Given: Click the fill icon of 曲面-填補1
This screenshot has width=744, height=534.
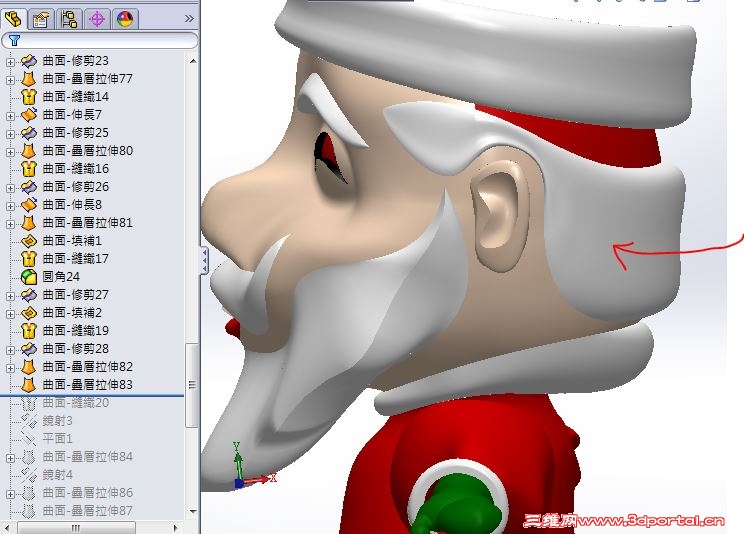Looking at the screenshot, I should 29,241.
